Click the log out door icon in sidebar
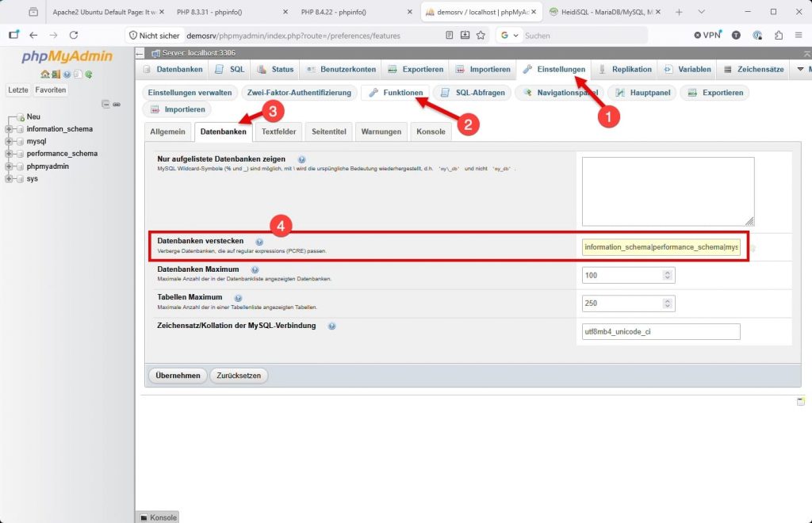This screenshot has height=523, width=812. (56, 74)
